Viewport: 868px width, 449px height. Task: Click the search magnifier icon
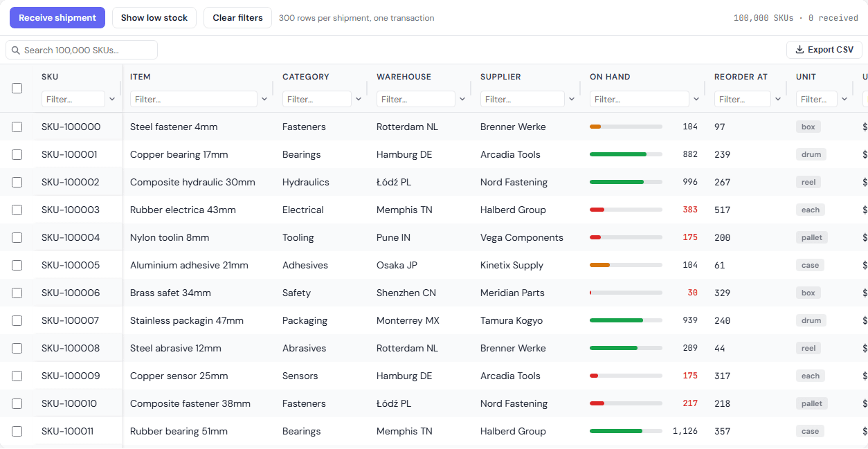[16, 51]
